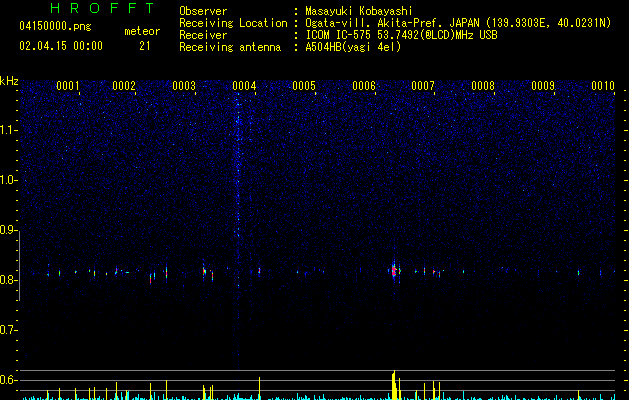629x400 pixels.
Task: Click time marker 0009
Action: point(543,86)
